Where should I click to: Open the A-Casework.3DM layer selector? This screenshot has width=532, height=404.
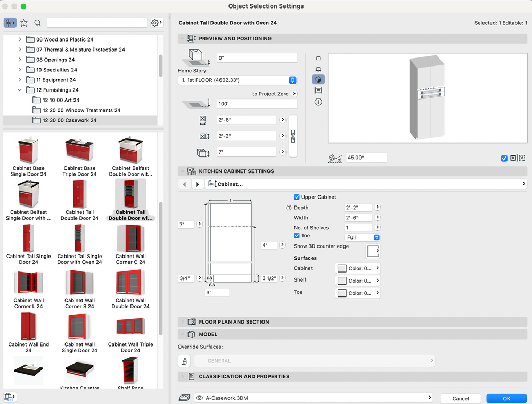click(x=313, y=398)
